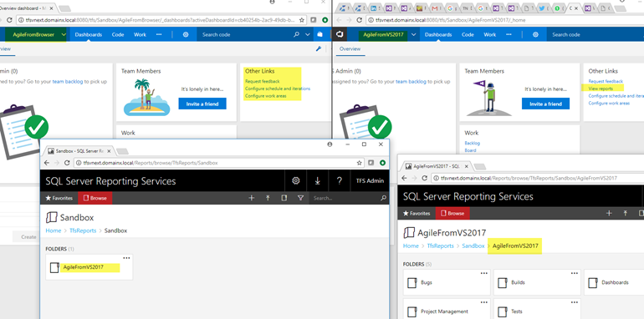Reload the AgileFromVS2017 _home browser page

coord(359,20)
